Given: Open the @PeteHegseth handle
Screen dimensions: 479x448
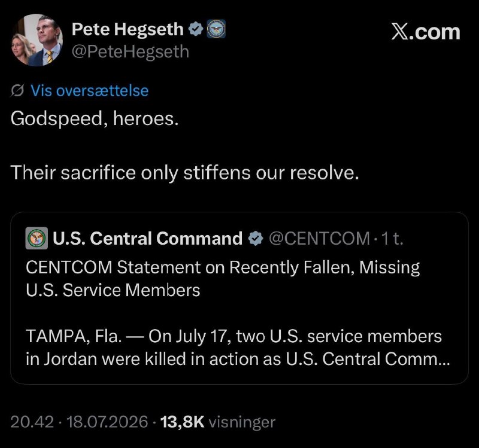Looking at the screenshot, I should 130,51.
